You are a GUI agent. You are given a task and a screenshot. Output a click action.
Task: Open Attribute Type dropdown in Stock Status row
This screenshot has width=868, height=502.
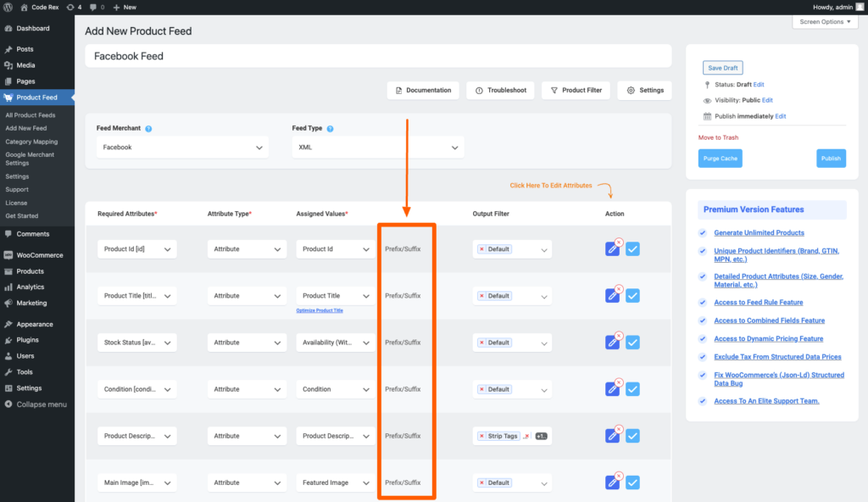(247, 343)
